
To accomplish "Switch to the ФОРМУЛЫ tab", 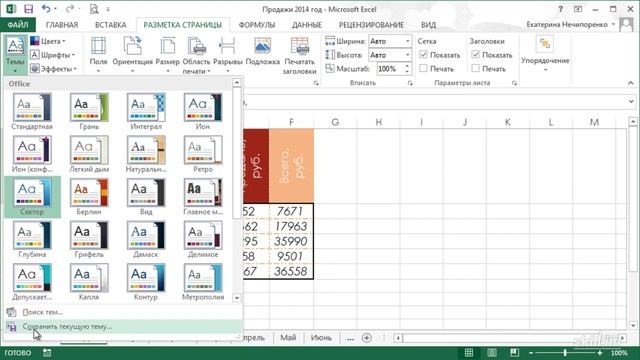I will click(x=257, y=25).
